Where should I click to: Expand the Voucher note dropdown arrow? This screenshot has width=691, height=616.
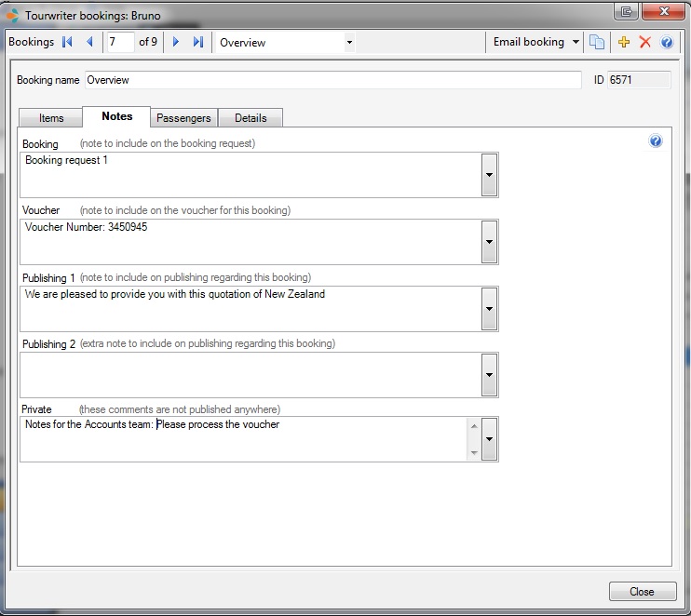pyautogui.click(x=489, y=242)
